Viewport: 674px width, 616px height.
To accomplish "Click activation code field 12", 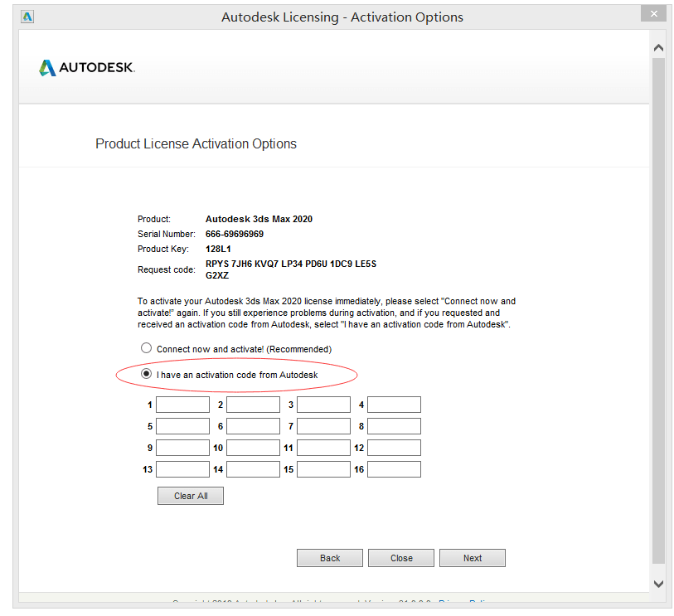I will 394,448.
